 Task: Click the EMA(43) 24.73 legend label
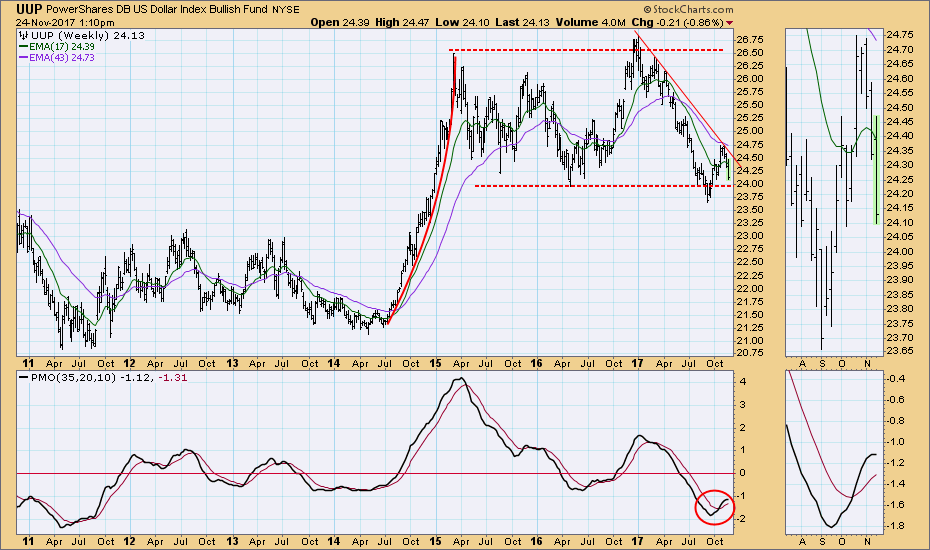click(62, 58)
